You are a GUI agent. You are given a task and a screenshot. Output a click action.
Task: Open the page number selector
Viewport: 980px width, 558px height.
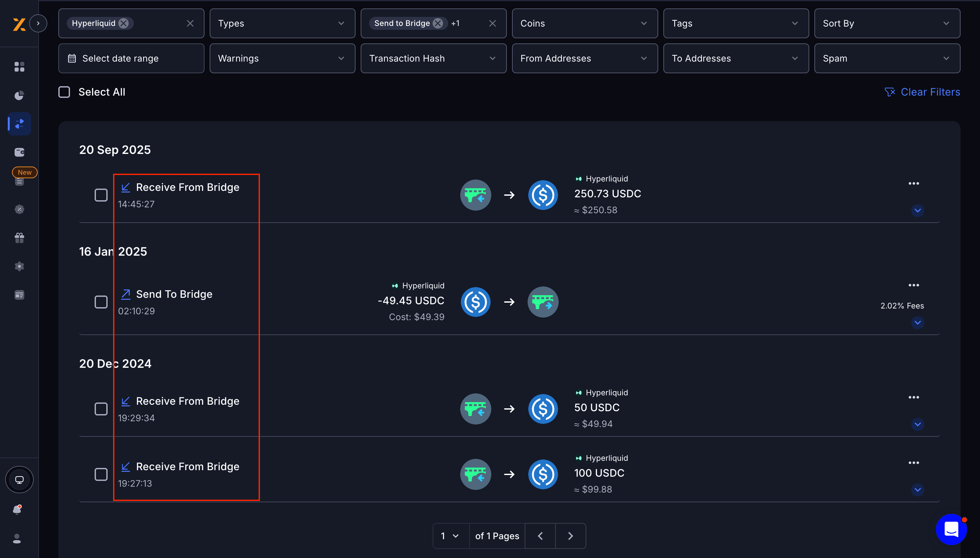tap(450, 536)
